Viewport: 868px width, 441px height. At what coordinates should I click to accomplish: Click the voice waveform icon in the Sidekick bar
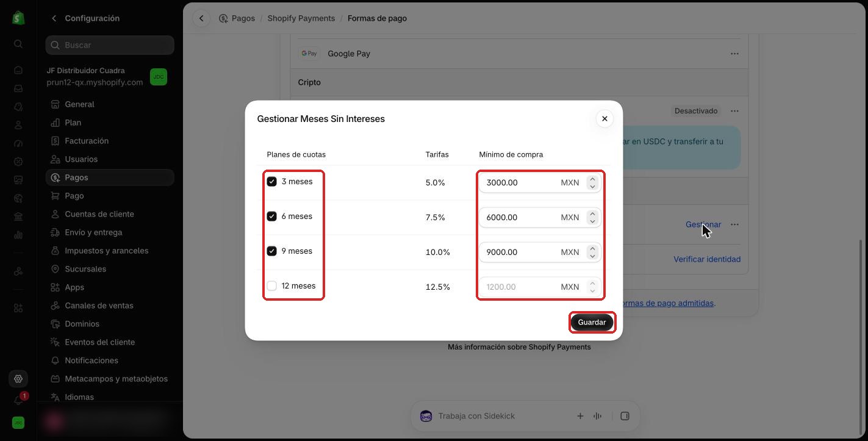coord(598,416)
